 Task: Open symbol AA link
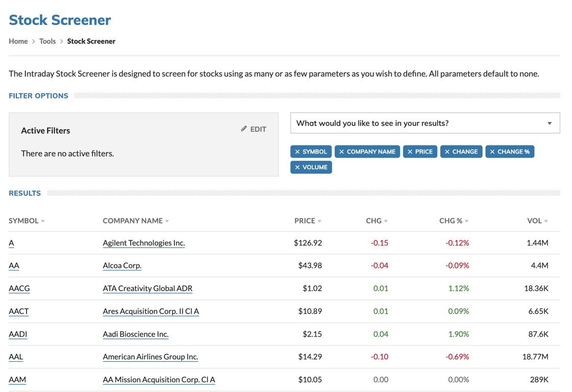click(14, 265)
